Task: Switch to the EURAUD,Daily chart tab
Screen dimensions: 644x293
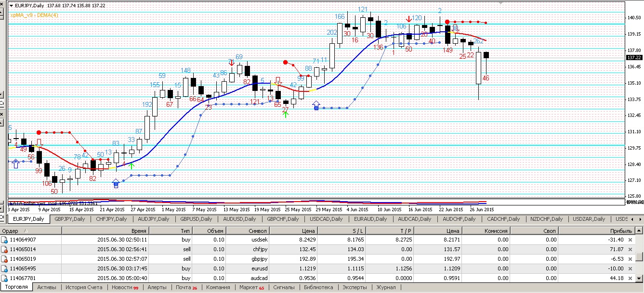Action: (370, 219)
